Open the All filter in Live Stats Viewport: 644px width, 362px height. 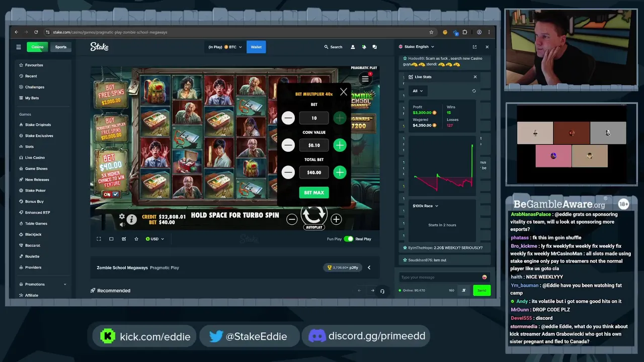click(418, 91)
